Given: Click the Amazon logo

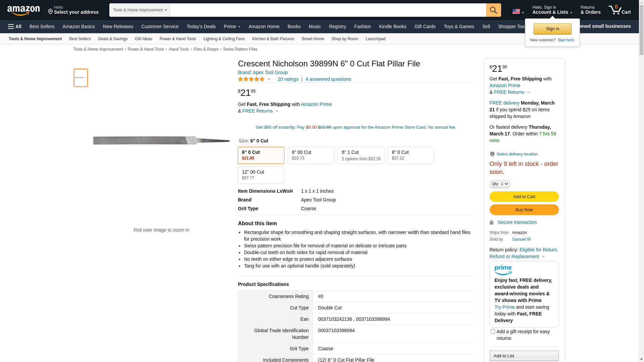Looking at the screenshot, I should point(23,10).
